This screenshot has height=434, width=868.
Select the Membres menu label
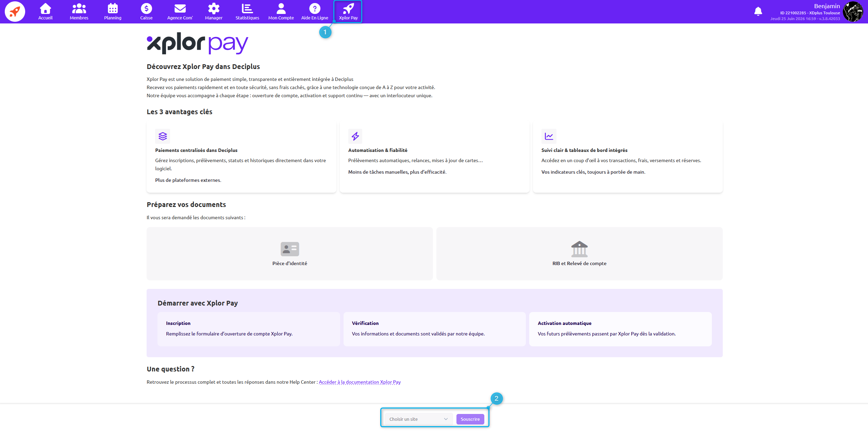pyautogui.click(x=79, y=18)
